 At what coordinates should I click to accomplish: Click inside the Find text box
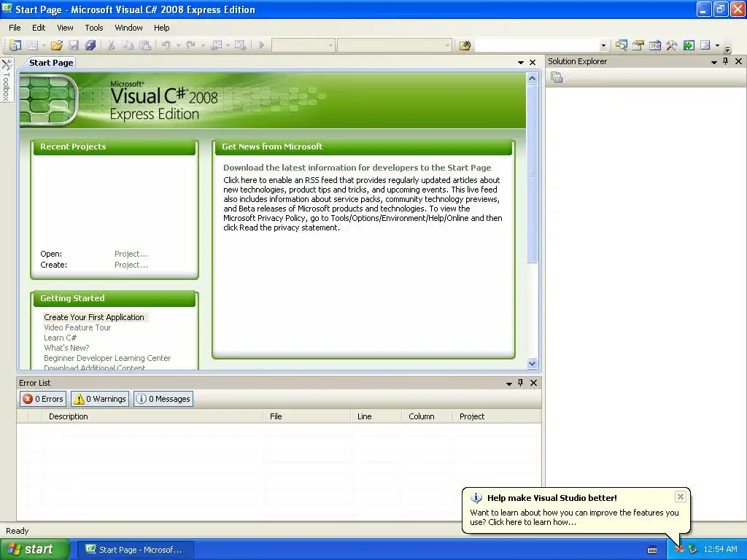(x=537, y=46)
